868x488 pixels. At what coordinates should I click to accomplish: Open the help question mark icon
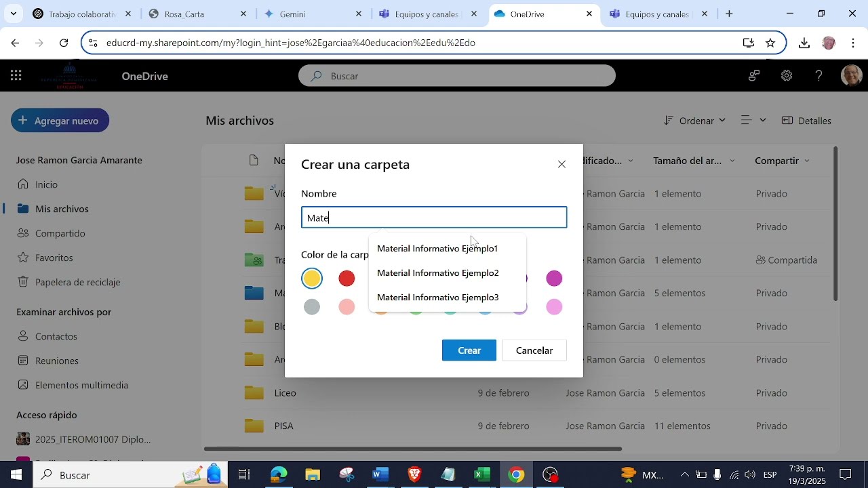[819, 76]
